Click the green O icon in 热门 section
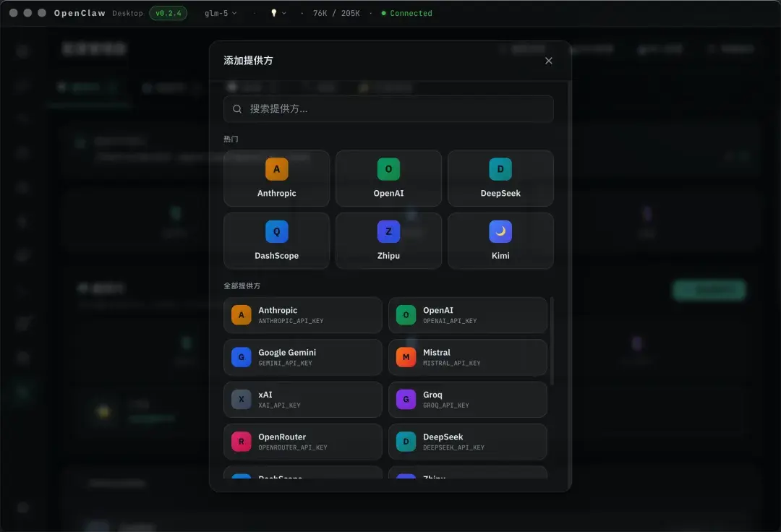The height and width of the screenshot is (532, 781). tap(388, 169)
